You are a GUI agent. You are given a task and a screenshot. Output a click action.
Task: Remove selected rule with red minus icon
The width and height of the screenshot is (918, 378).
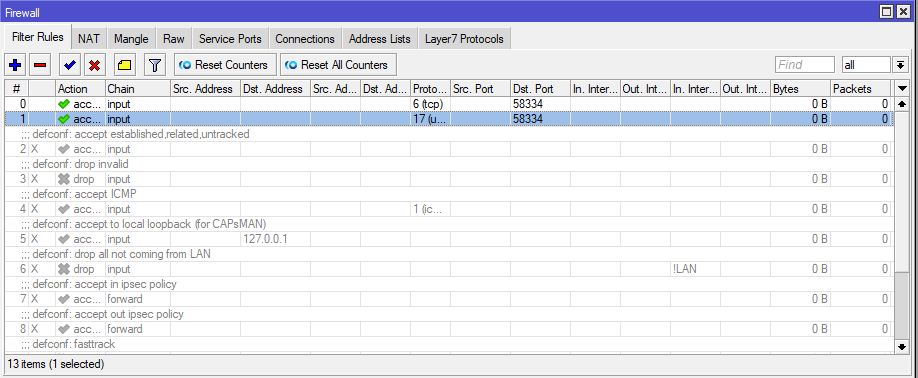[x=40, y=65]
